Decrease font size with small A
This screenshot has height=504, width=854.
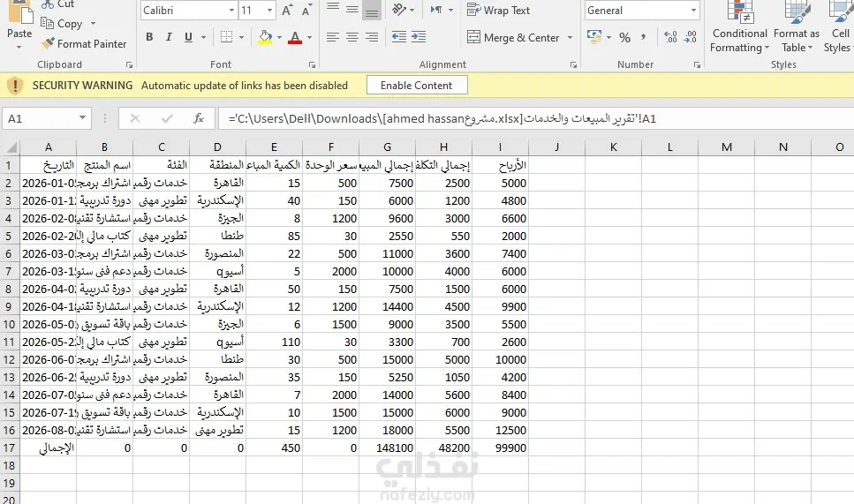coord(306,11)
